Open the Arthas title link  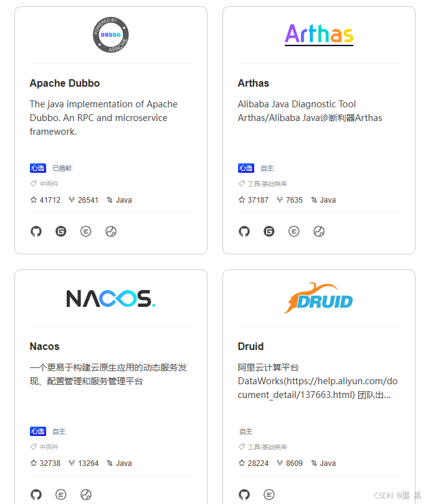(253, 83)
